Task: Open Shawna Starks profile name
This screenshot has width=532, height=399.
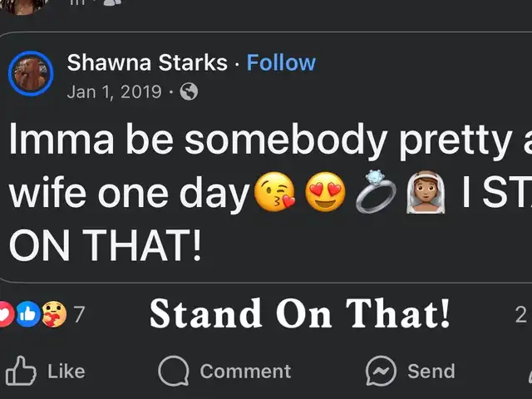Action: pyautogui.click(x=147, y=63)
